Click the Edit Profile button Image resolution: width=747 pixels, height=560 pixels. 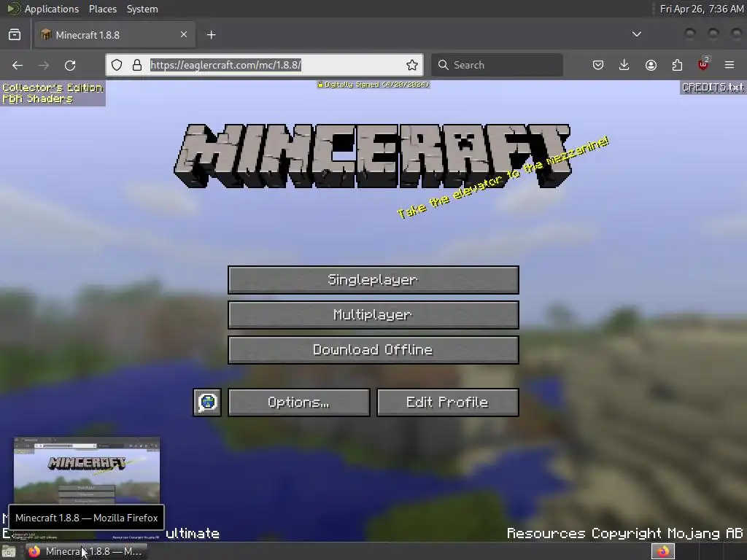pyautogui.click(x=447, y=402)
